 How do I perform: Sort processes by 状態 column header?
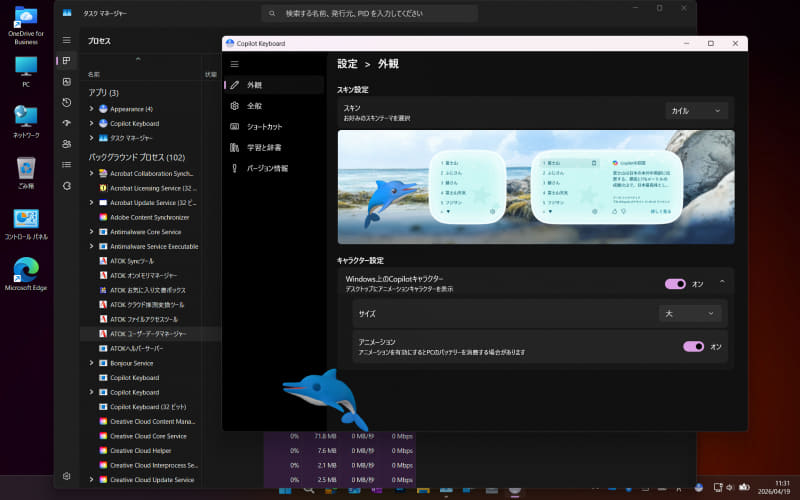(211, 74)
